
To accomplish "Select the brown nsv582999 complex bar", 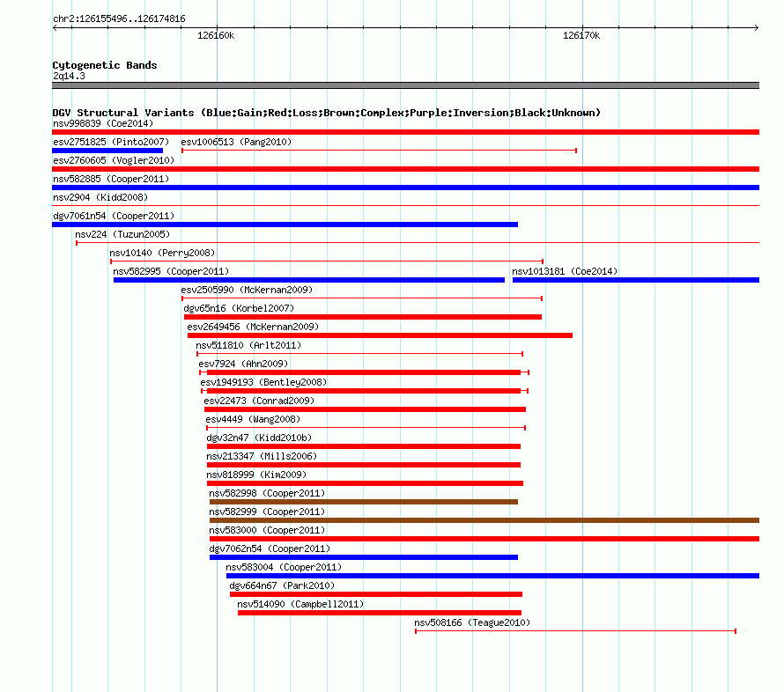I will pos(484,520).
